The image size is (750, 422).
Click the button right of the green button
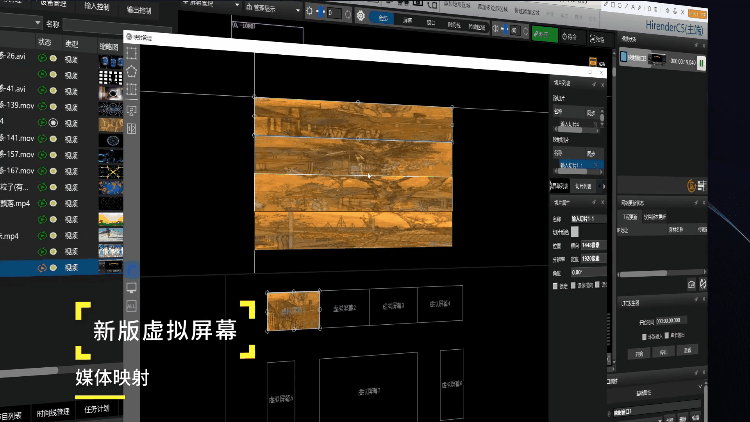pyautogui.click(x=570, y=37)
